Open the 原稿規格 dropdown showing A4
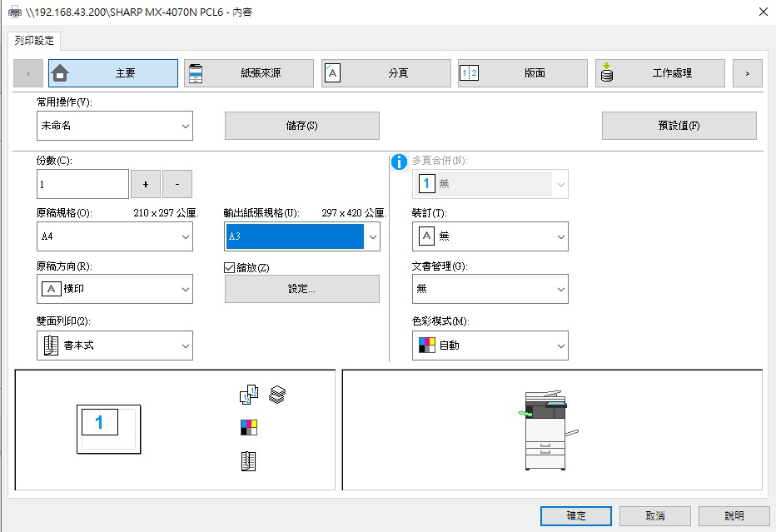 pyautogui.click(x=114, y=236)
